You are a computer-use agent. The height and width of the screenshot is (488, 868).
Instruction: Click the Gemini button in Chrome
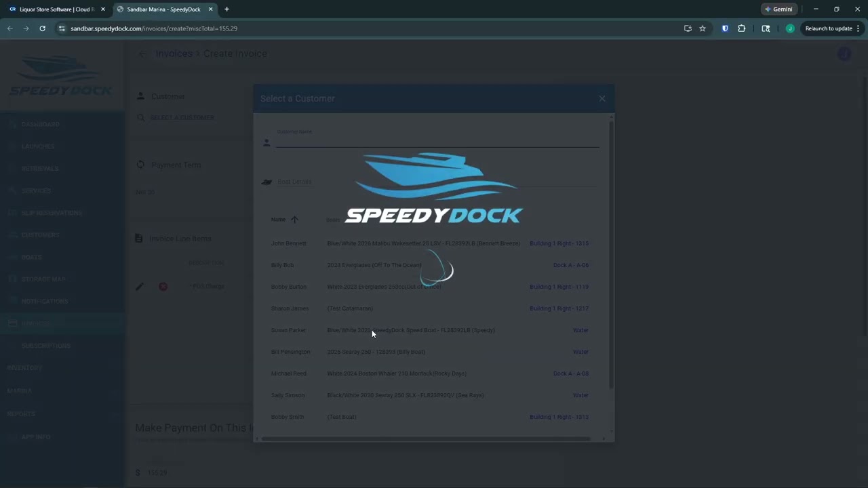click(778, 9)
